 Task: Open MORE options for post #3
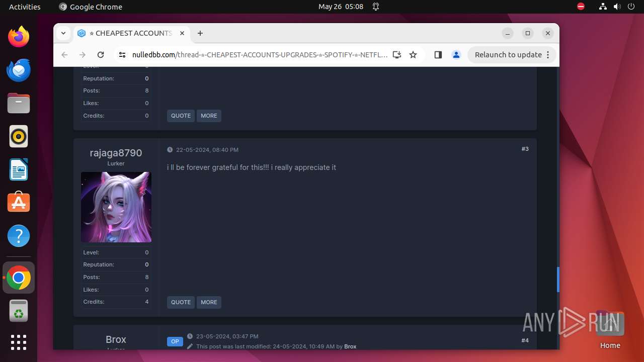tap(209, 302)
